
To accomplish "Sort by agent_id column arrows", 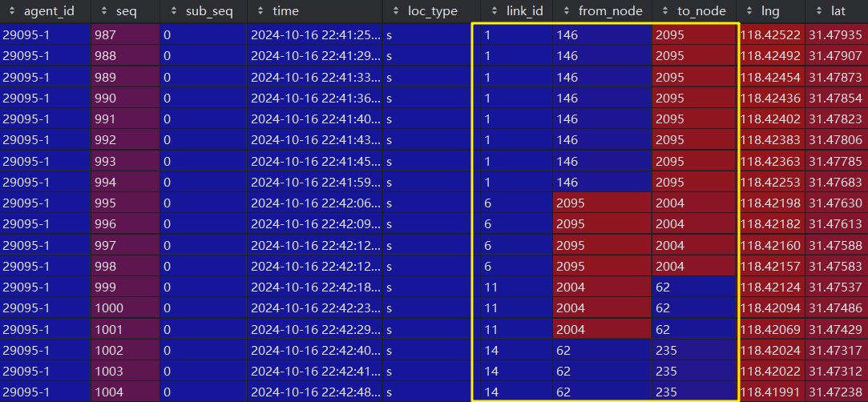I will tap(12, 11).
